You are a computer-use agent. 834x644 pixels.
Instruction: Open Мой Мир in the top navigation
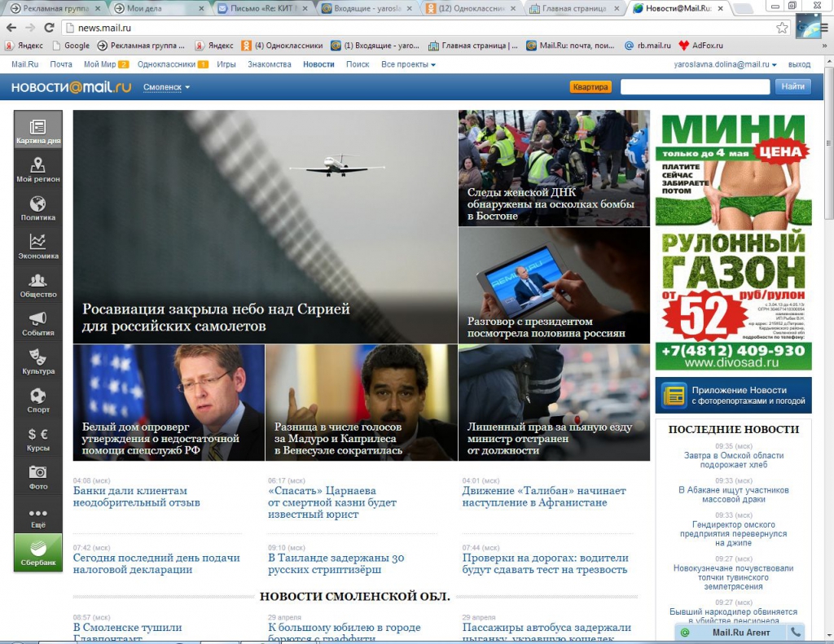click(106, 64)
